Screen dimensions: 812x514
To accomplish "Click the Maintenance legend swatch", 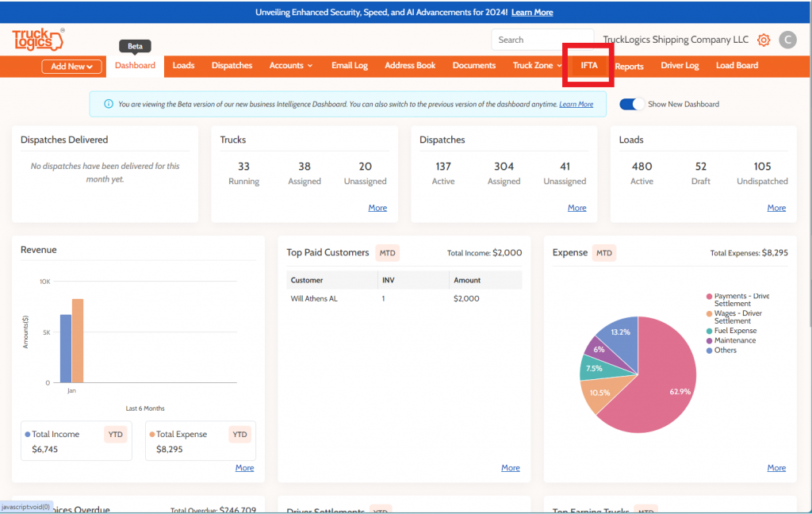I will (709, 341).
